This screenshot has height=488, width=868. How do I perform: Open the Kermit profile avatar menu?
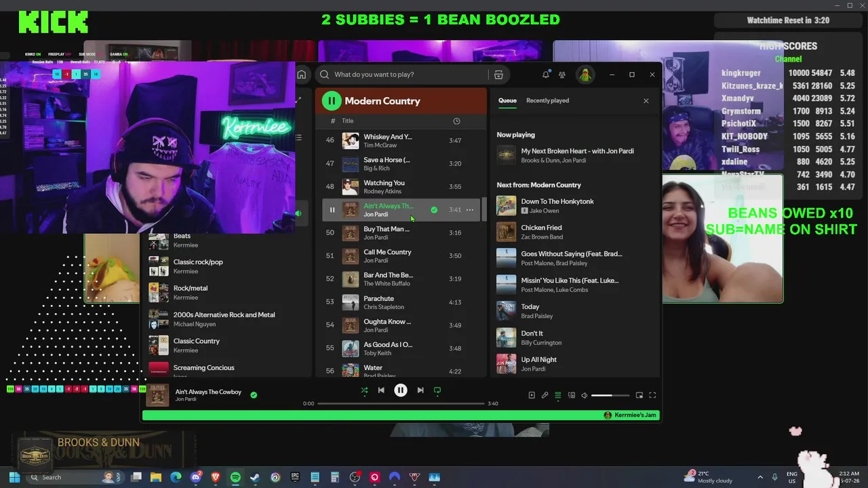pyautogui.click(x=585, y=75)
